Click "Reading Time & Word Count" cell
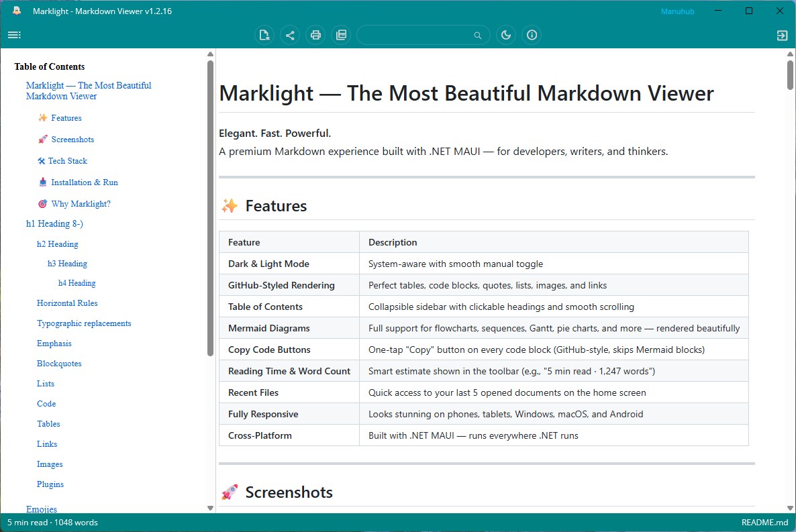Image resolution: width=796 pixels, height=532 pixels. coord(289,371)
